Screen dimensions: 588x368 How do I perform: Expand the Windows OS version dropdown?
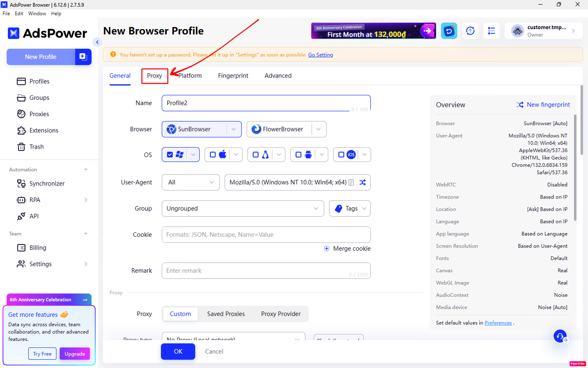point(193,155)
